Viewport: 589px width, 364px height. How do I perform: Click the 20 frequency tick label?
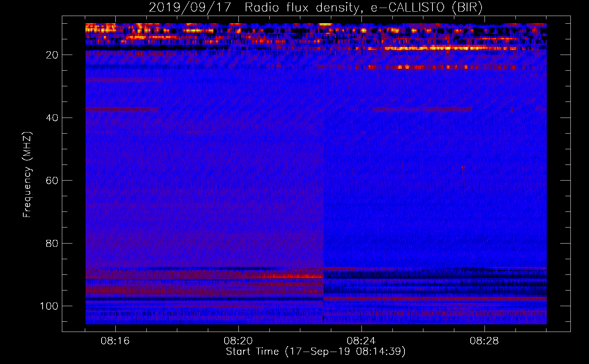pyautogui.click(x=52, y=55)
